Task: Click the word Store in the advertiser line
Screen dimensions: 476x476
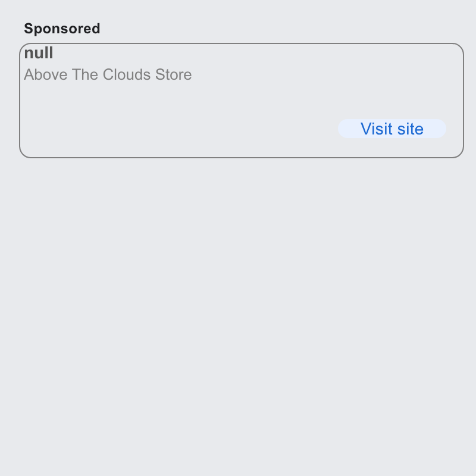Action: pos(173,74)
